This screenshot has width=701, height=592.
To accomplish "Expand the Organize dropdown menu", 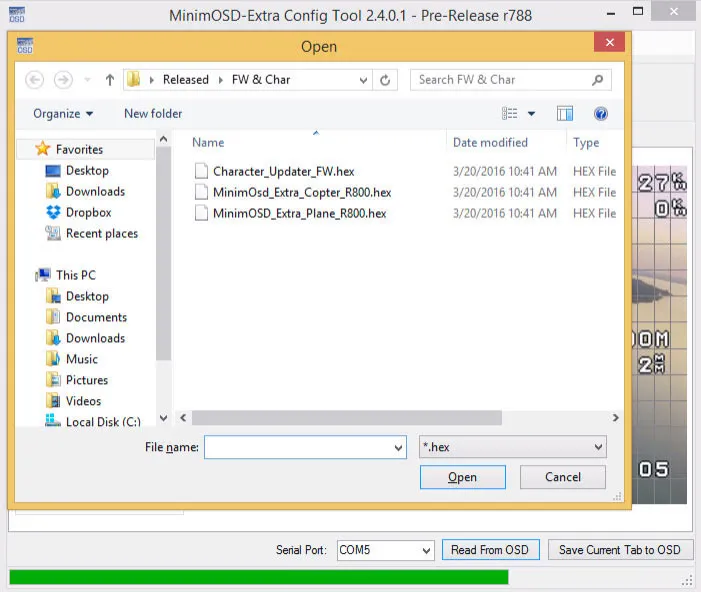I will click(x=63, y=114).
